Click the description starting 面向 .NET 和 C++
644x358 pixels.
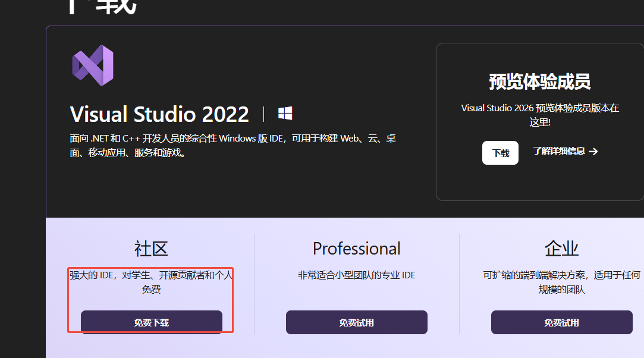pyautogui.click(x=233, y=145)
